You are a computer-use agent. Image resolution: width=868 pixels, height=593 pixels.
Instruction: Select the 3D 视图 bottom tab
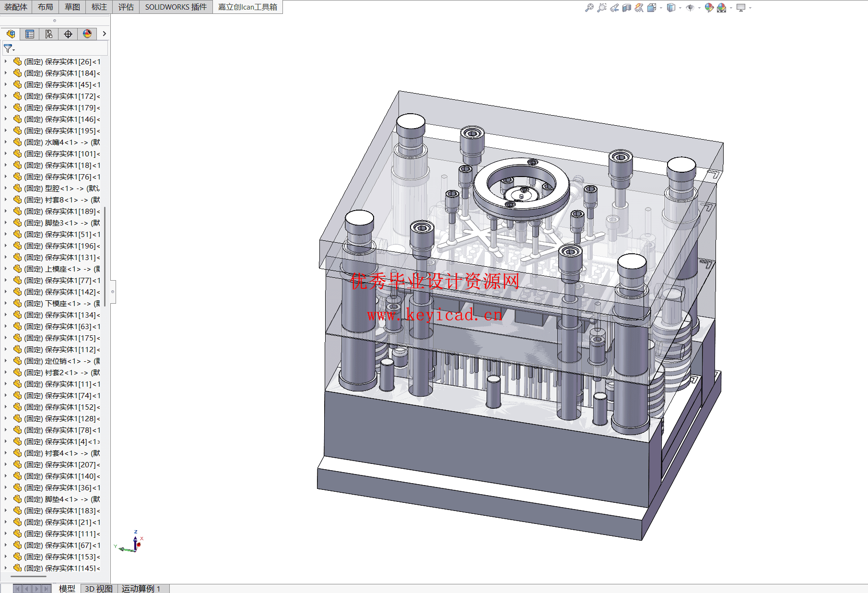(x=98, y=588)
